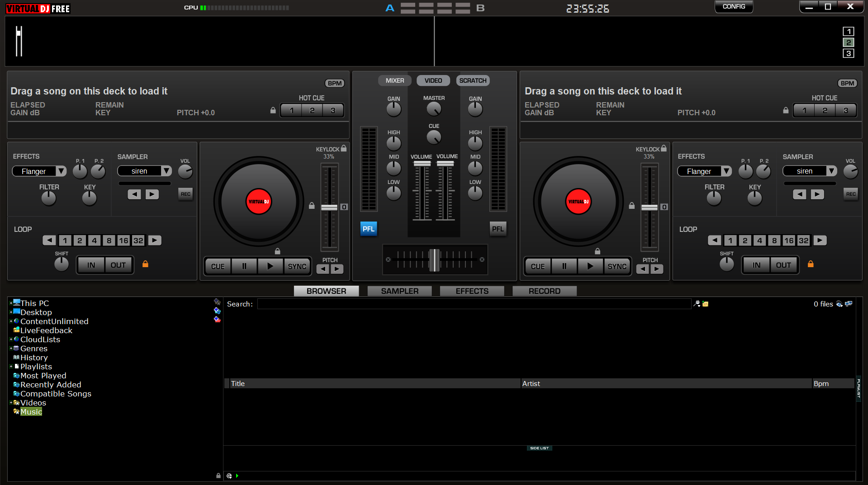The width and height of the screenshot is (868, 485).
Task: Nudge left deck pitch down arrow
Action: tap(323, 269)
